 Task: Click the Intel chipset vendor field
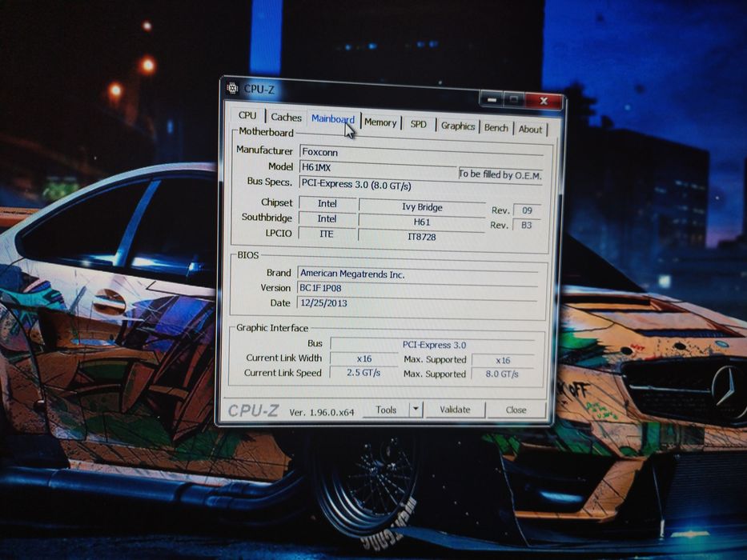327,203
